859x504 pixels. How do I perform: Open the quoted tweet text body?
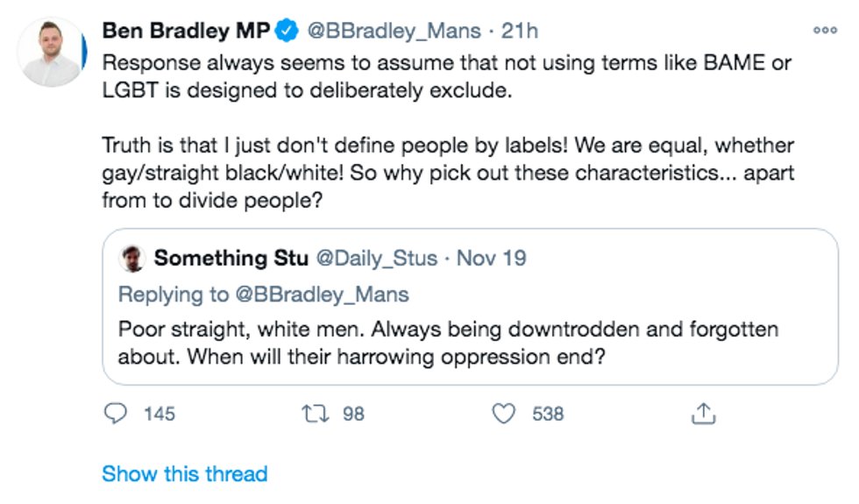(x=448, y=344)
